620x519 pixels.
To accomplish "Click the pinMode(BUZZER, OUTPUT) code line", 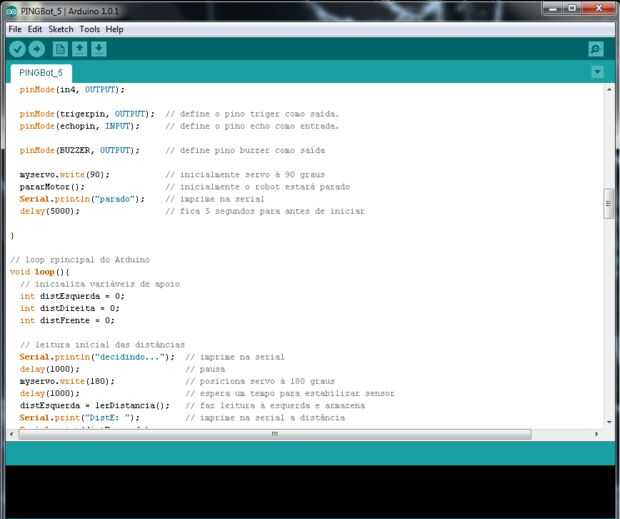I will pyautogui.click(x=79, y=150).
